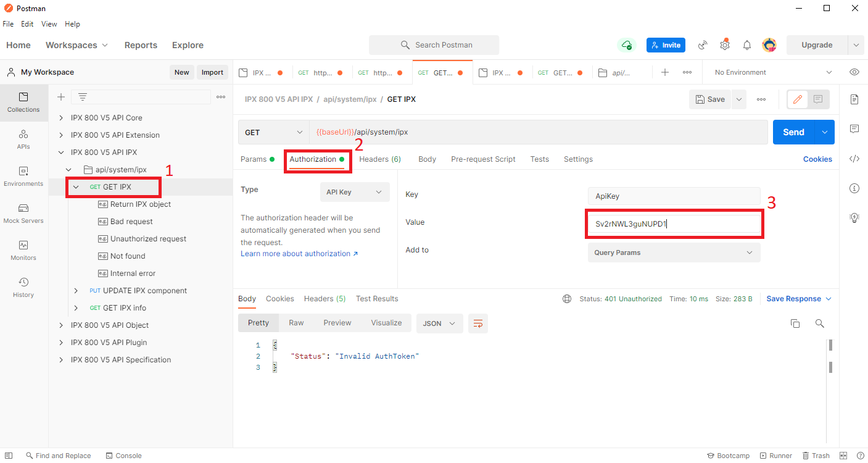
Task: Click the cloud sync status icon
Action: [x=627, y=45]
